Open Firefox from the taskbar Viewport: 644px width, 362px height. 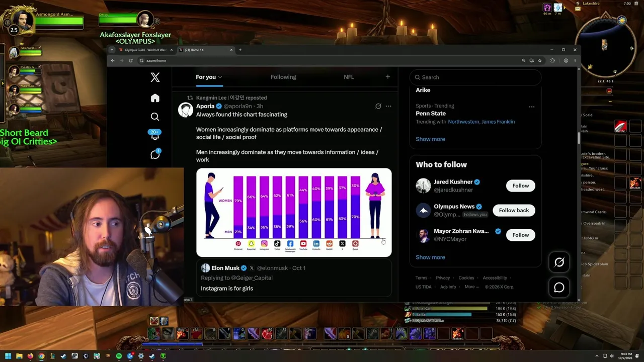[30, 356]
